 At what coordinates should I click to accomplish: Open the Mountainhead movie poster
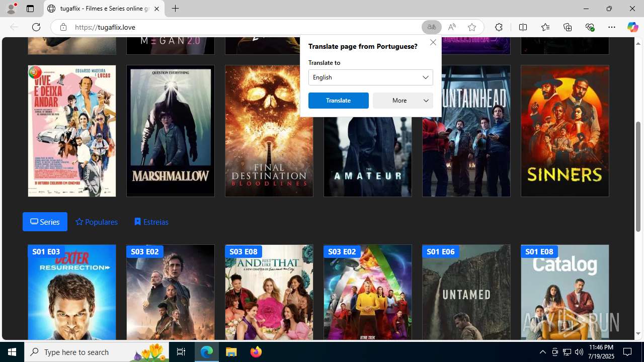click(x=466, y=156)
